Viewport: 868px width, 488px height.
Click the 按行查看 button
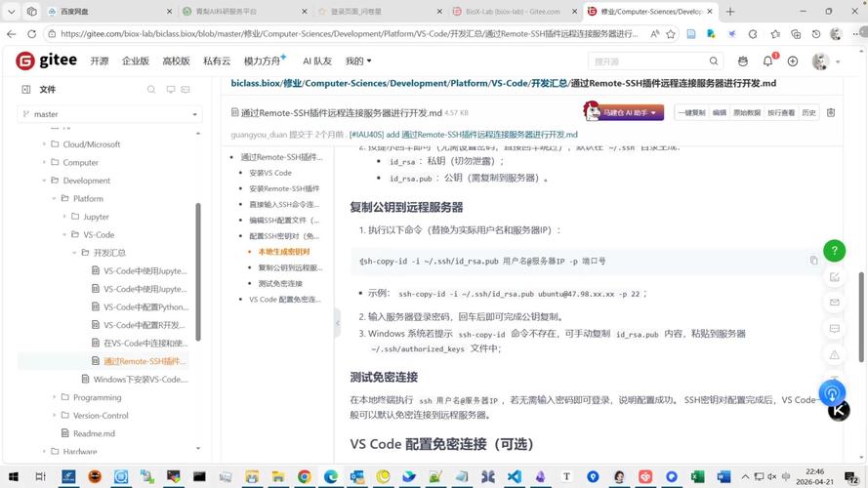click(x=781, y=112)
